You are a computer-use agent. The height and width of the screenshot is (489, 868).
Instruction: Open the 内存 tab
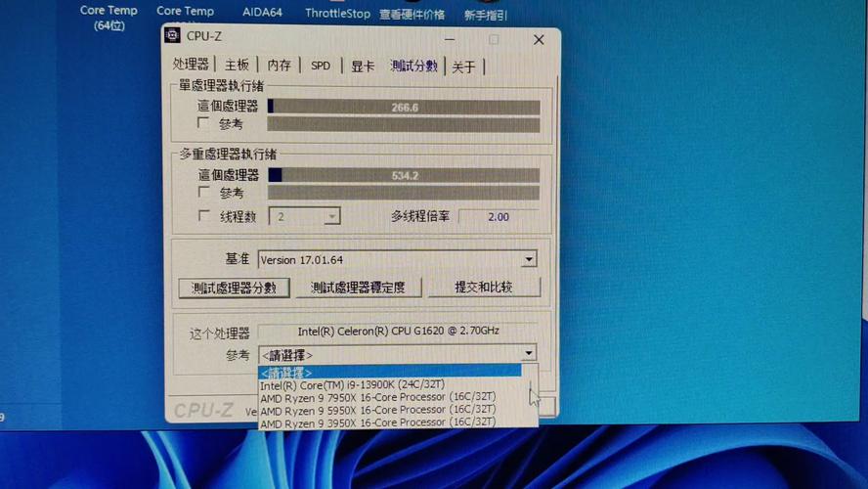[x=279, y=66]
